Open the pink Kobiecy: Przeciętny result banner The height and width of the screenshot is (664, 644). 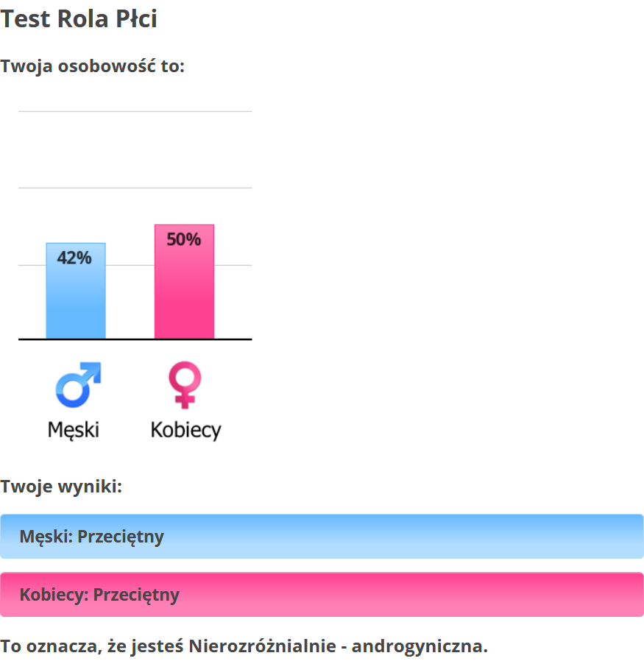point(322,594)
